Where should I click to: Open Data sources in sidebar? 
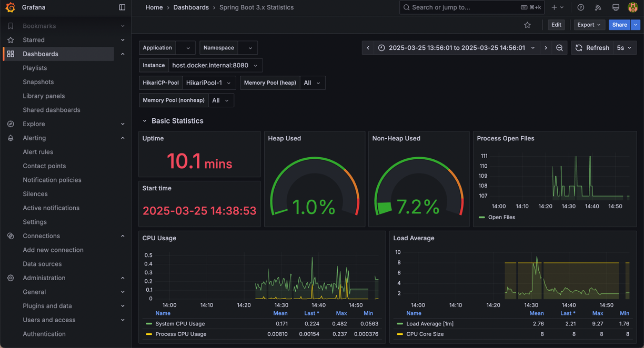pyautogui.click(x=42, y=264)
